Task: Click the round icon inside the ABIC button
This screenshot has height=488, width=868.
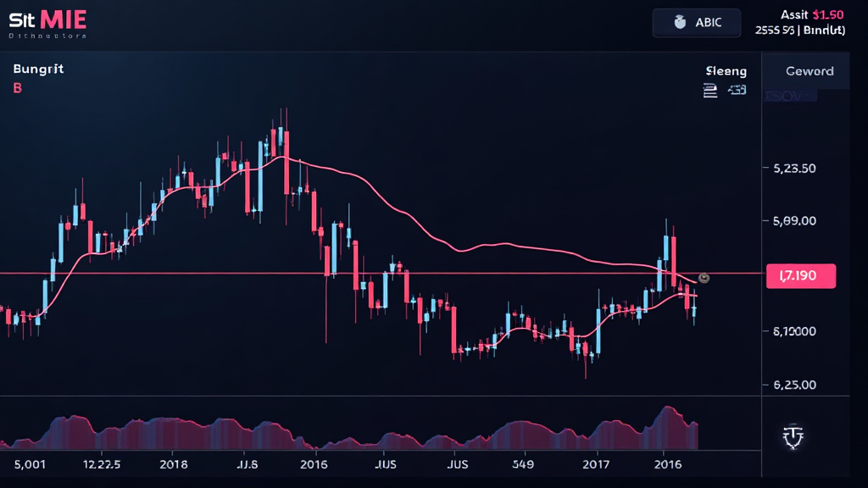Action: (679, 23)
